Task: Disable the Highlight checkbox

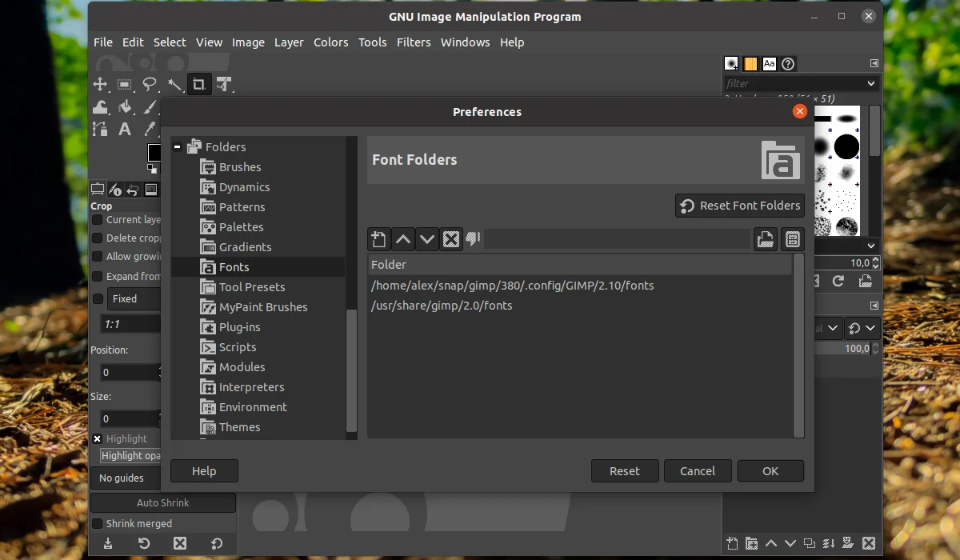Action: click(97, 438)
